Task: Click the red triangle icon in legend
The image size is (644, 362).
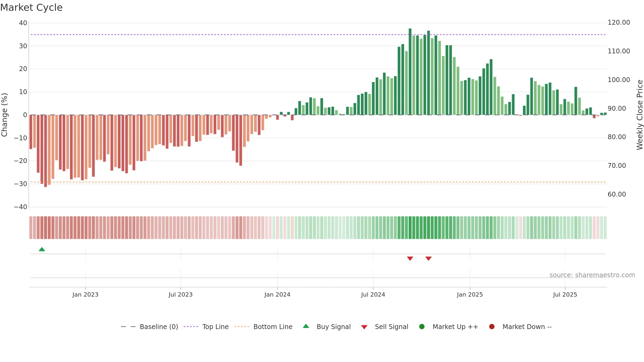Action: [364, 327]
